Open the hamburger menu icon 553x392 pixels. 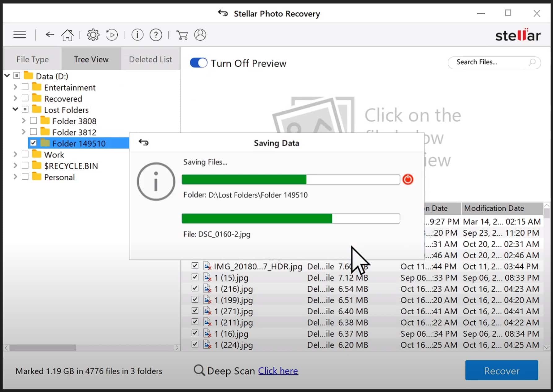(x=20, y=35)
